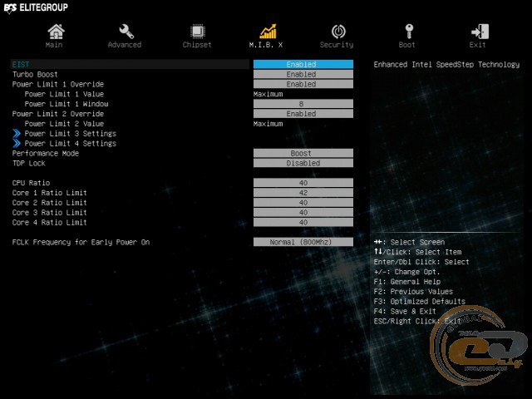This screenshot has height=399, width=532.
Task: Open FCLK Frequency Normal (800Mhz) dropdown
Action: [303, 242]
